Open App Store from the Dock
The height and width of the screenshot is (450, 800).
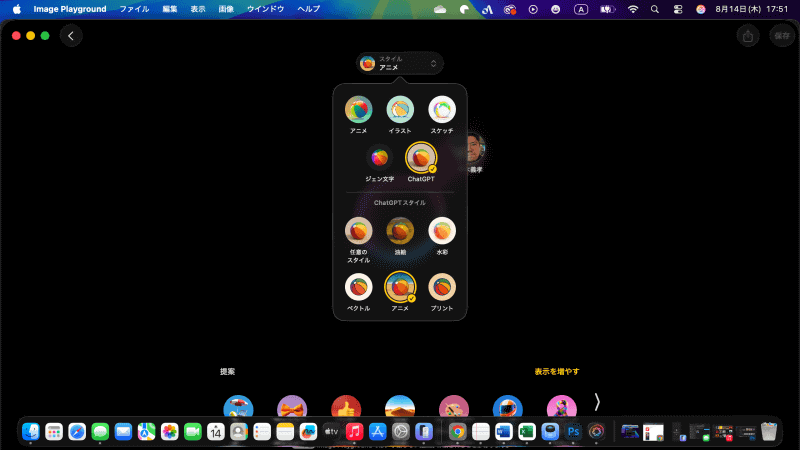click(x=378, y=432)
